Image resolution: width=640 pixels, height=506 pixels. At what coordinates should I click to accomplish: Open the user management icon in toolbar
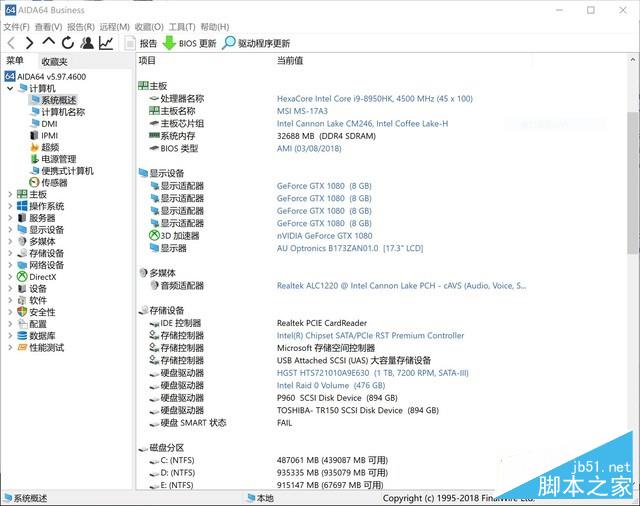point(87,43)
